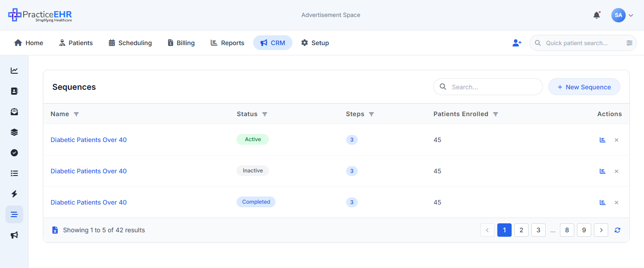644x268 pixels.
Task: Go to the Home tab
Action: coord(29,43)
